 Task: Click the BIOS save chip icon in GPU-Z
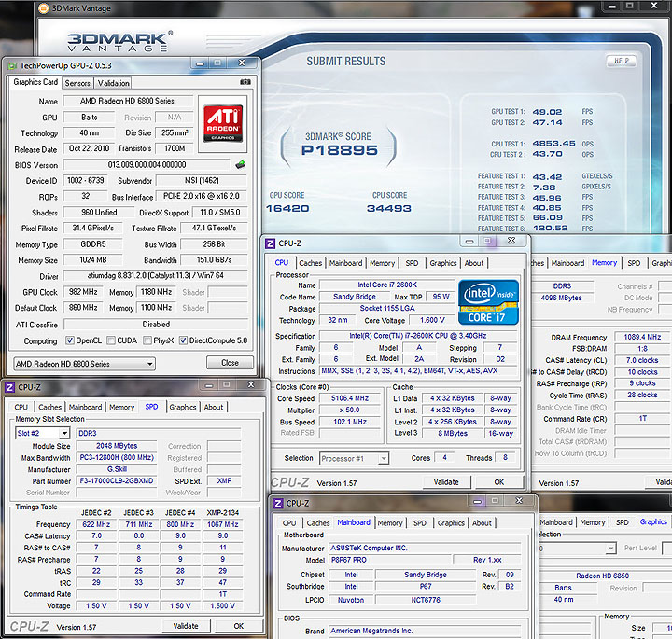[241, 164]
